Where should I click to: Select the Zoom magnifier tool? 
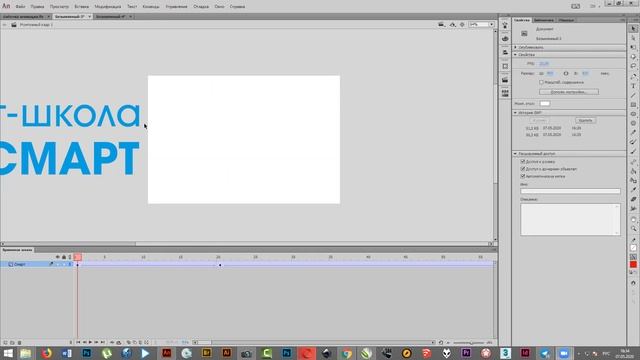[x=633, y=229]
